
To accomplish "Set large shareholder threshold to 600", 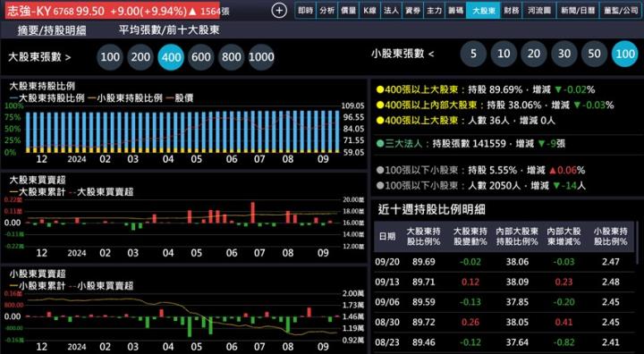I will click(x=201, y=56).
